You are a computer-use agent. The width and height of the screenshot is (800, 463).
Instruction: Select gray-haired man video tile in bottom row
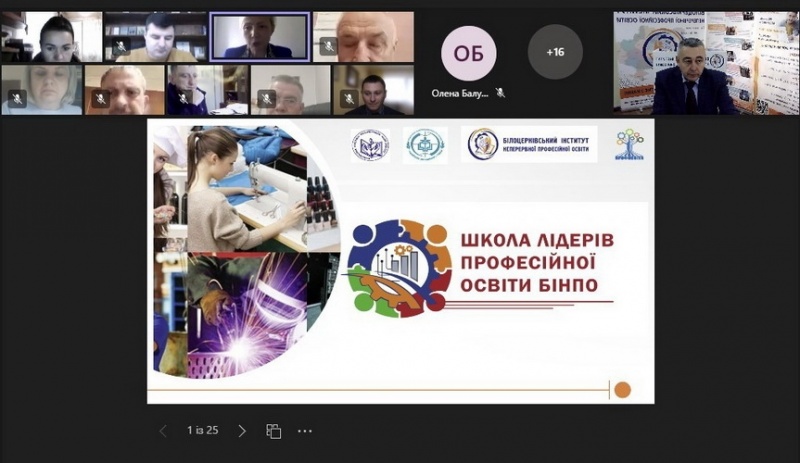coord(290,90)
